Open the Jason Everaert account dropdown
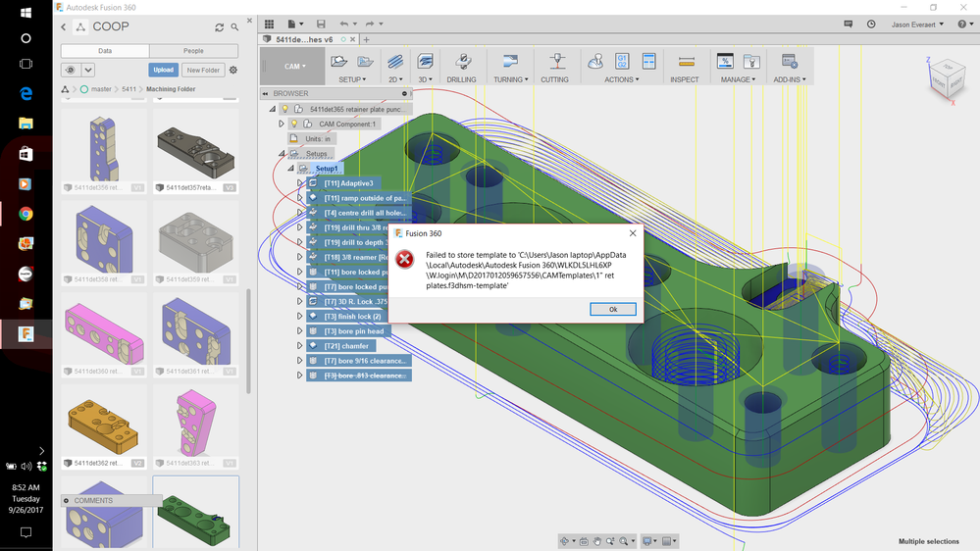The image size is (980, 551). coord(917,25)
